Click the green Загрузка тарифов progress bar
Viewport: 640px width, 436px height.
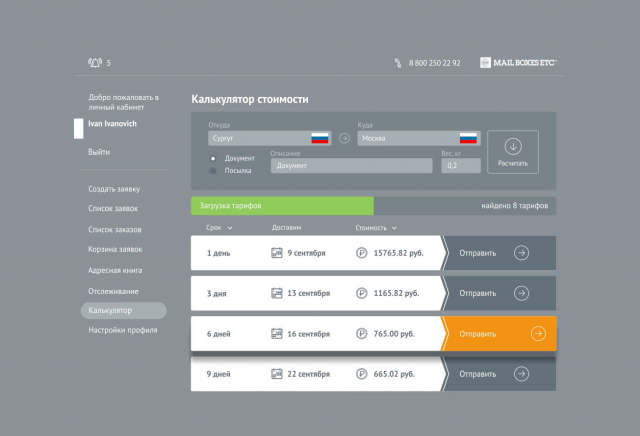click(282, 206)
